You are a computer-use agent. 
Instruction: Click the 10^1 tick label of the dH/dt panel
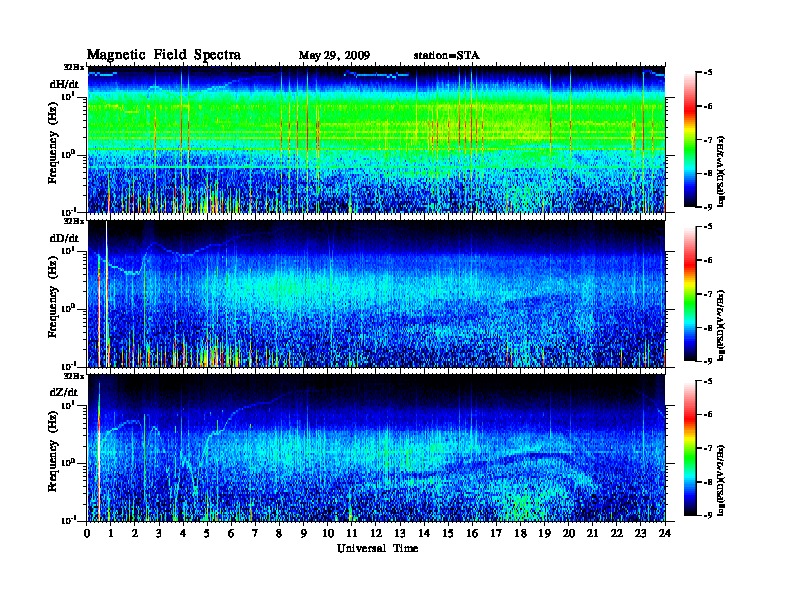coord(69,96)
